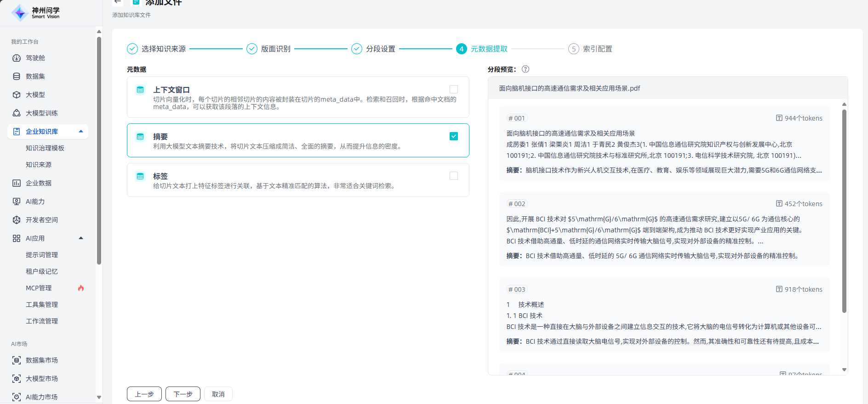Open 驾驶舱 dashboard icon
This screenshot has width=868, height=404.
pos(17,58)
